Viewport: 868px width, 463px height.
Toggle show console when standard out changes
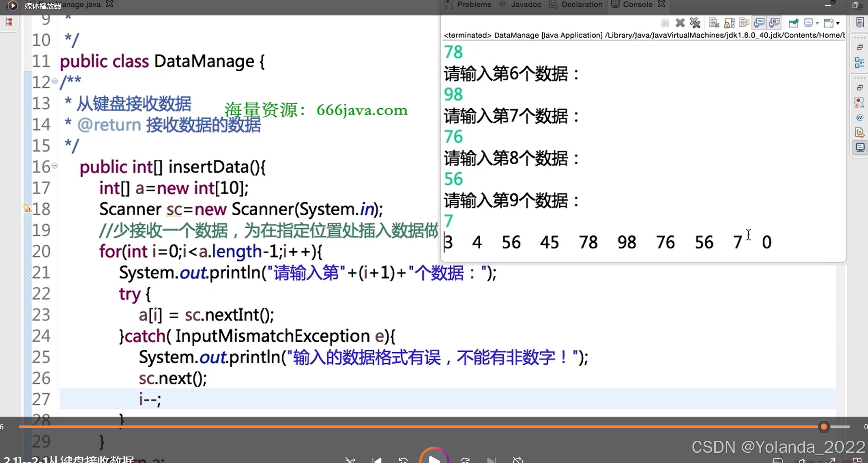(759, 23)
